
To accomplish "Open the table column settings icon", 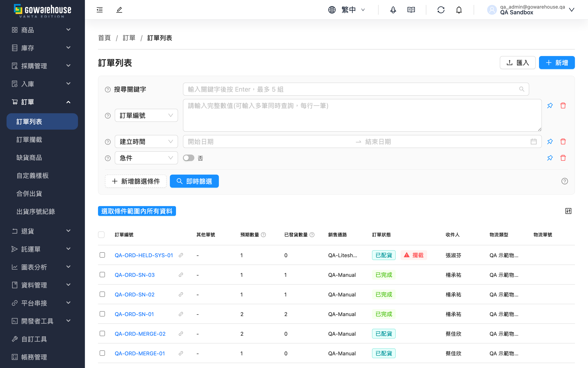I will click(x=568, y=211).
